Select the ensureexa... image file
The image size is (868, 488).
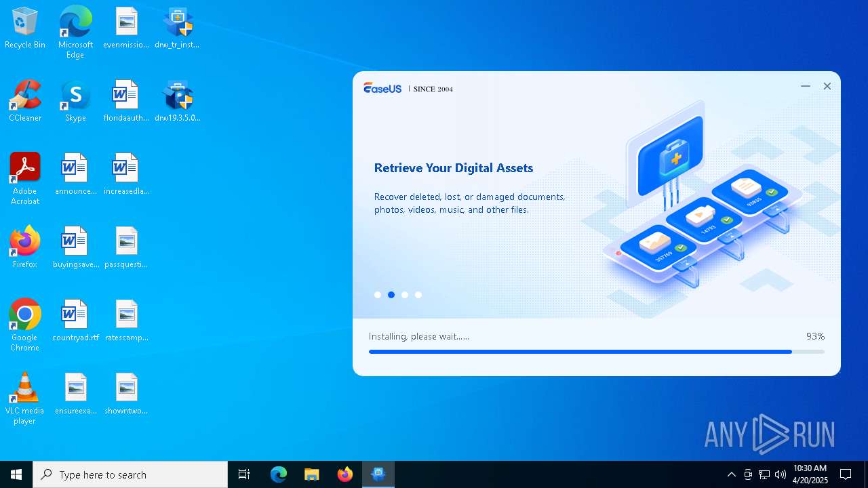click(x=75, y=394)
